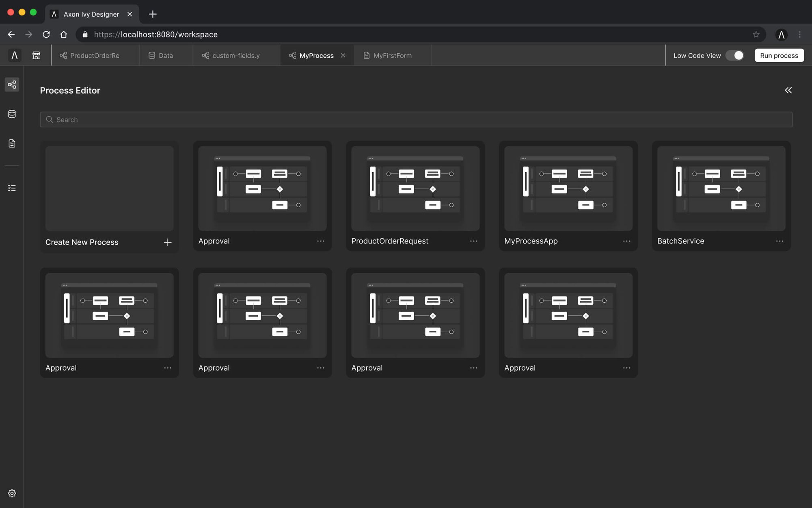The height and width of the screenshot is (508, 812).
Task: Click the process icon on ProductOrderRe tab
Action: [x=63, y=55]
